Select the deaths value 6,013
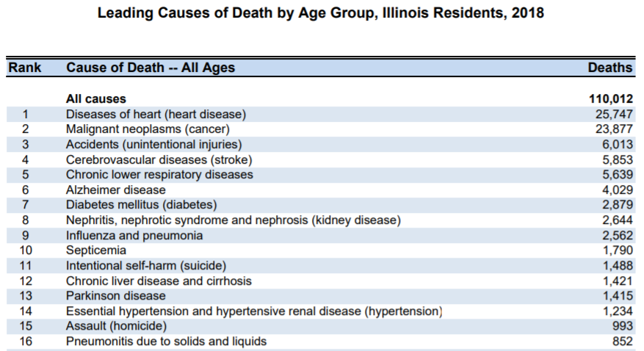The height and width of the screenshot is (351, 644). click(618, 145)
